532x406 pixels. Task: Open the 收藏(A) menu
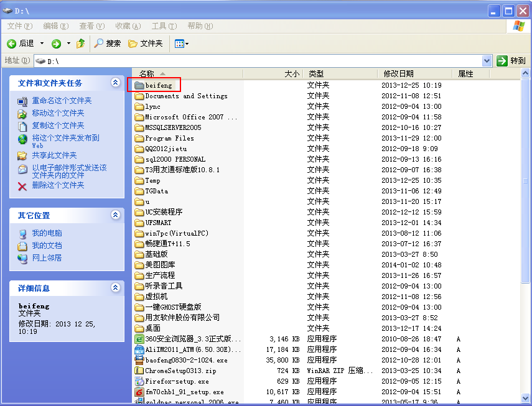click(x=128, y=26)
